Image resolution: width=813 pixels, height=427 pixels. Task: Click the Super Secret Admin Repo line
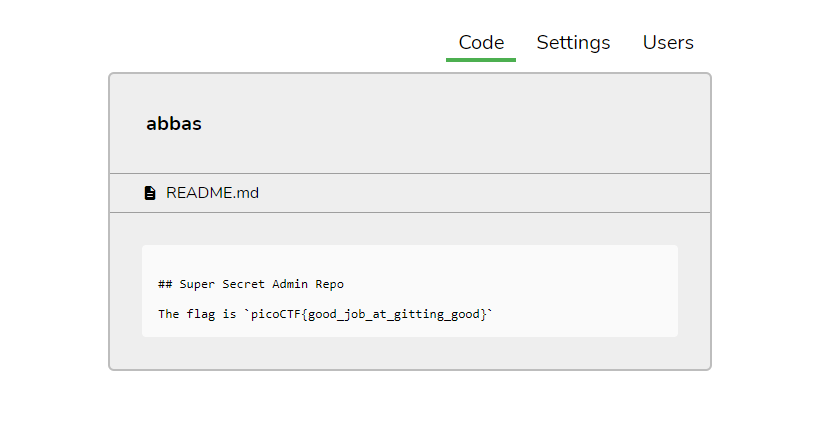pyautogui.click(x=251, y=284)
